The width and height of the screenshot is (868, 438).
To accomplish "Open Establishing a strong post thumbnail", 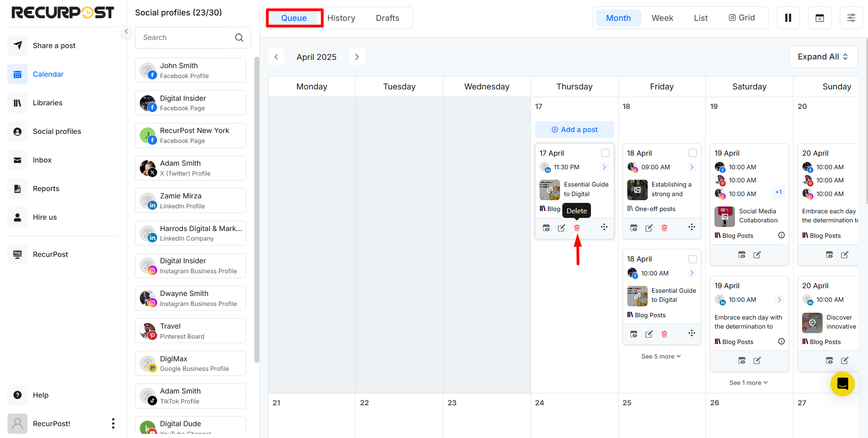I will [x=637, y=190].
